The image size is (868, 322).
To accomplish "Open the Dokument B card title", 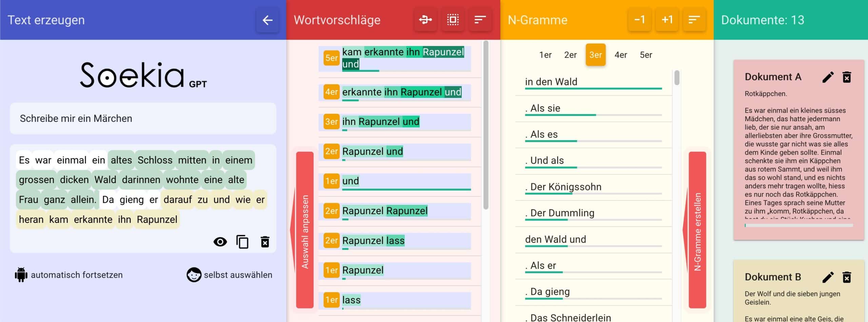I will [772, 277].
